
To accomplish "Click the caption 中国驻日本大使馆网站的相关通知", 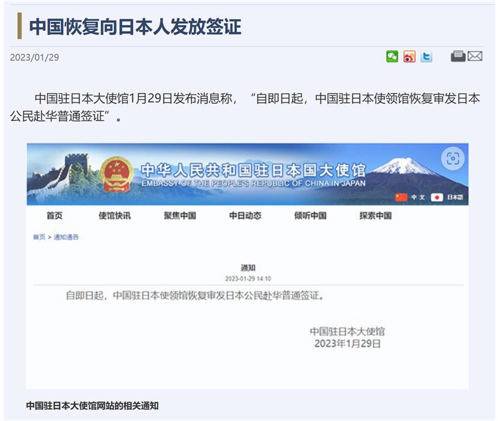I will (92, 406).
